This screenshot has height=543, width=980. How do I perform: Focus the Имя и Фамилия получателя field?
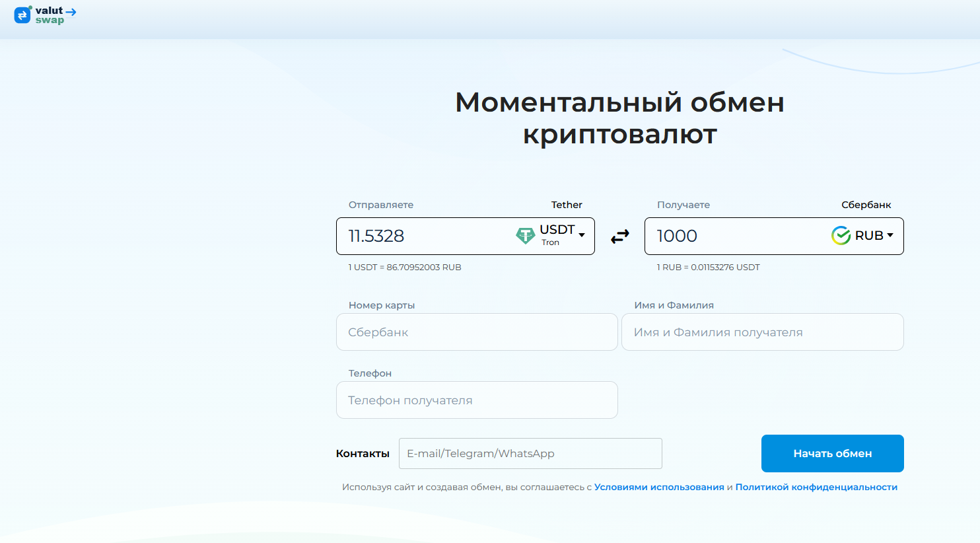pyautogui.click(x=763, y=332)
